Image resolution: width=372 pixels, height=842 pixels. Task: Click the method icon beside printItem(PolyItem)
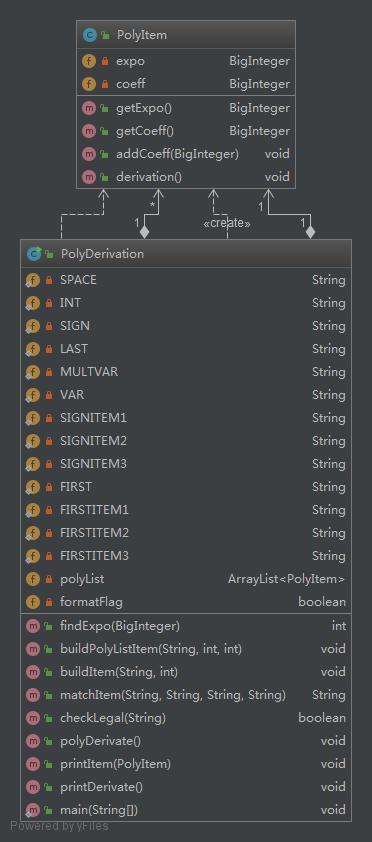click(33, 764)
